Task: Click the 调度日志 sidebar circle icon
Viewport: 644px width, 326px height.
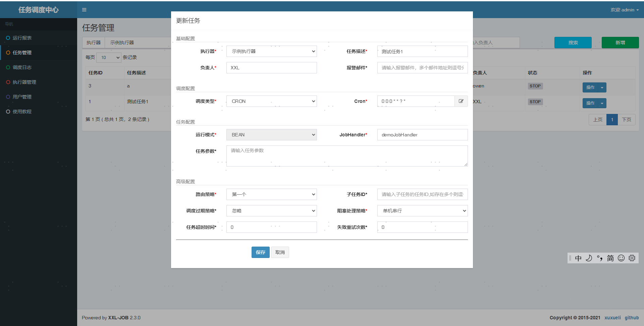Action: 8,67
